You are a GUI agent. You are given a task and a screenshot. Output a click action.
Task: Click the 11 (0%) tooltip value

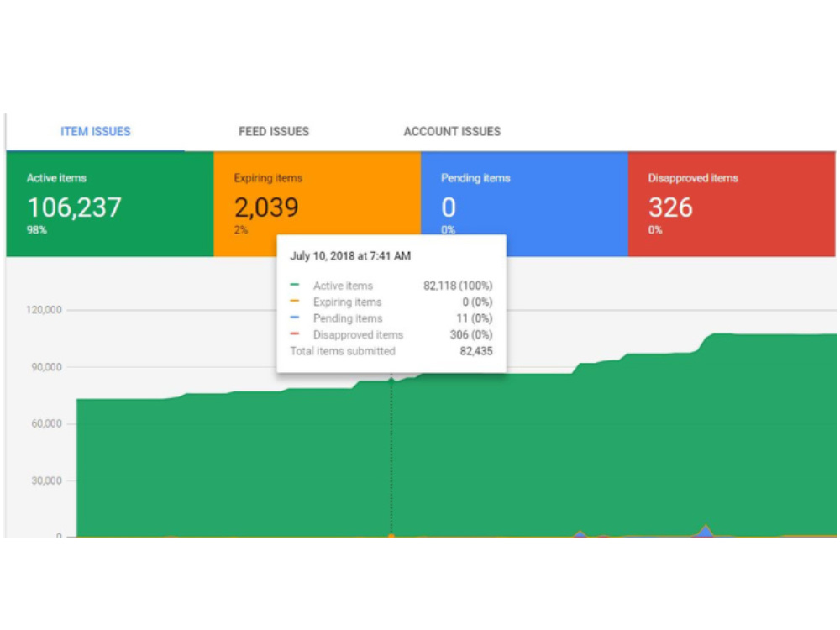click(474, 318)
